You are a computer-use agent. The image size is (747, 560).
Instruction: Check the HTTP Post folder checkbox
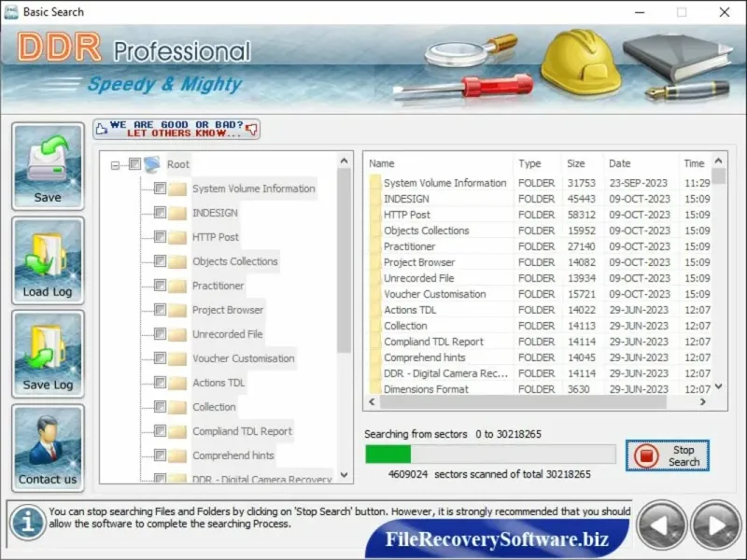coord(160,237)
